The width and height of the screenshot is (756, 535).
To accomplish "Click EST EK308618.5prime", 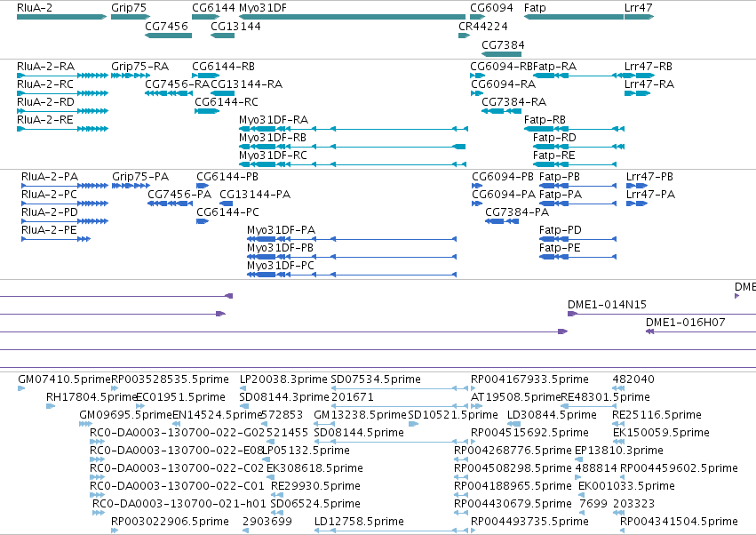I will click(x=271, y=477).
